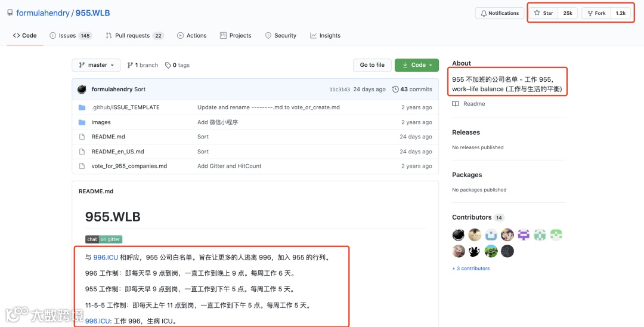The image size is (644, 327).
Task: Open the images folder
Action: pos(101,122)
